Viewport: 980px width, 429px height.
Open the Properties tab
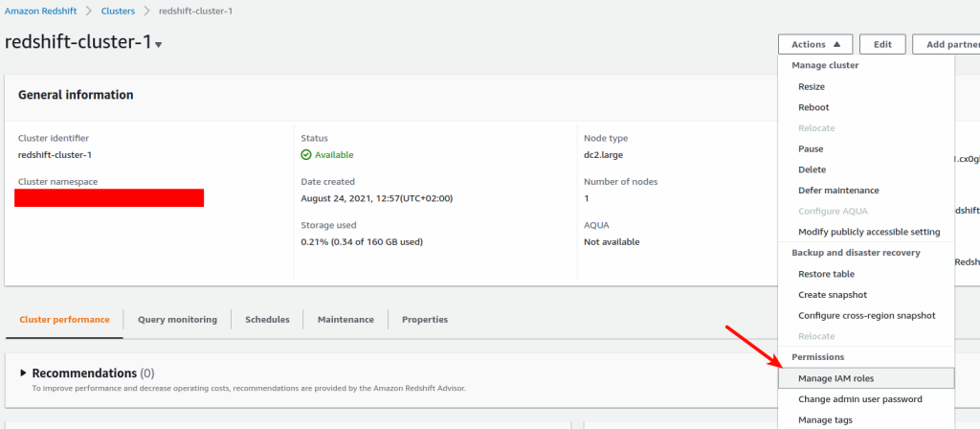point(425,320)
